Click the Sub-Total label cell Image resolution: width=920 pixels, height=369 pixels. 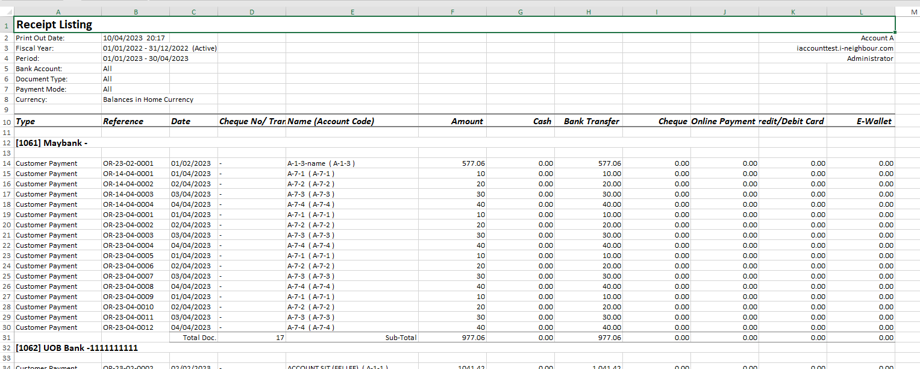(351, 338)
